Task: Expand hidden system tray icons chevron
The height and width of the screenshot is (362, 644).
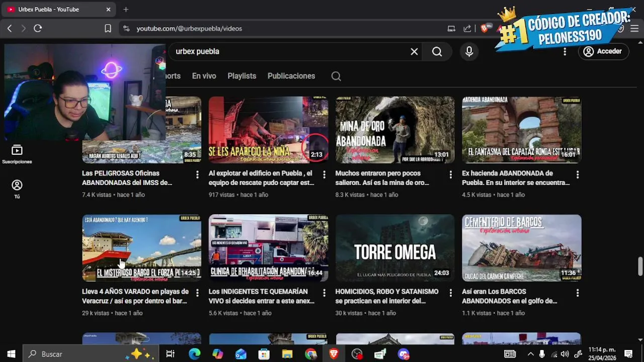Action: (x=530, y=354)
